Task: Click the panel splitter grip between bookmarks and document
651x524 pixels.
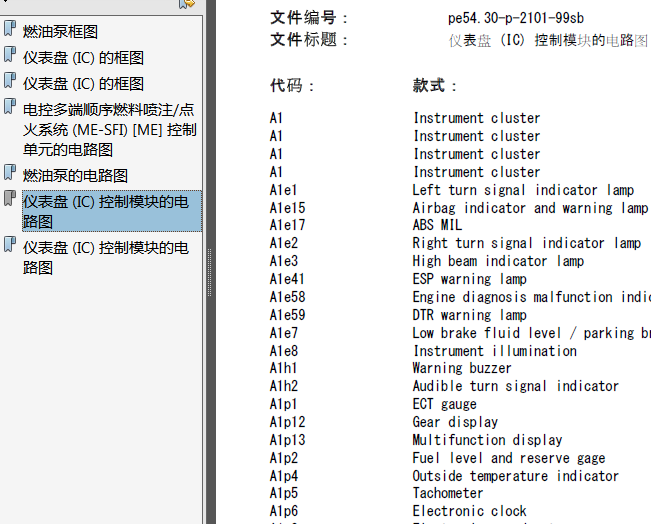Action: (x=209, y=273)
